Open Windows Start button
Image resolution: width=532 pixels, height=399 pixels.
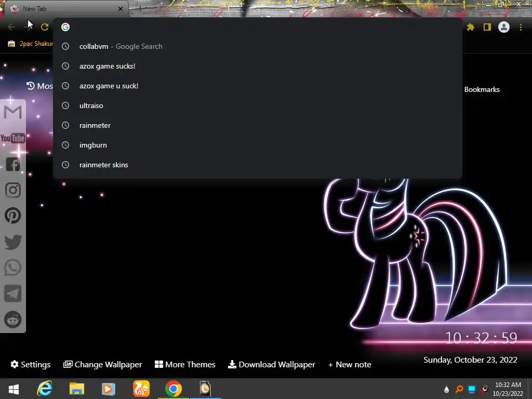[x=14, y=389]
